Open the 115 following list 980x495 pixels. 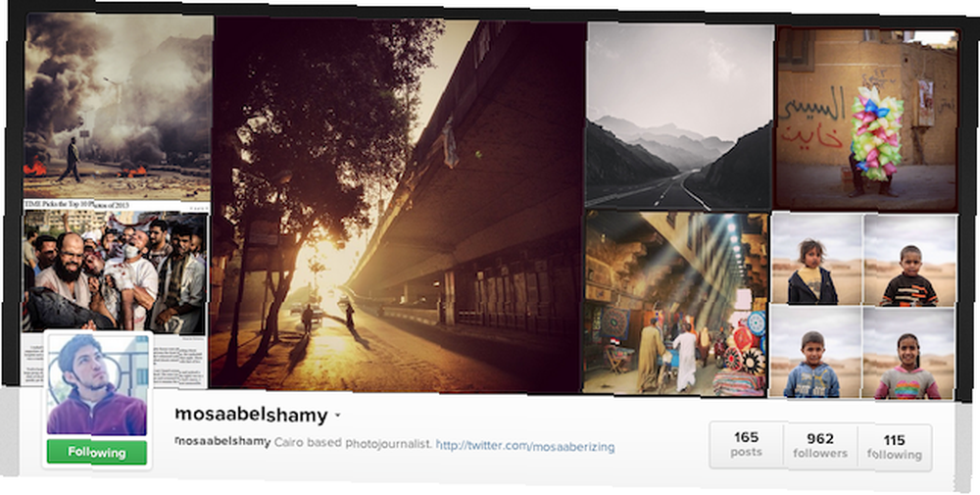click(x=895, y=448)
